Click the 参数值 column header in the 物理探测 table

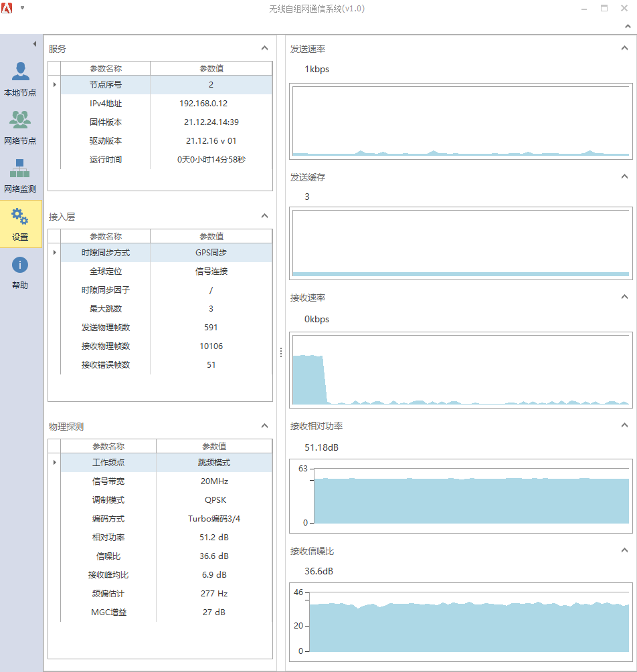pos(214,447)
